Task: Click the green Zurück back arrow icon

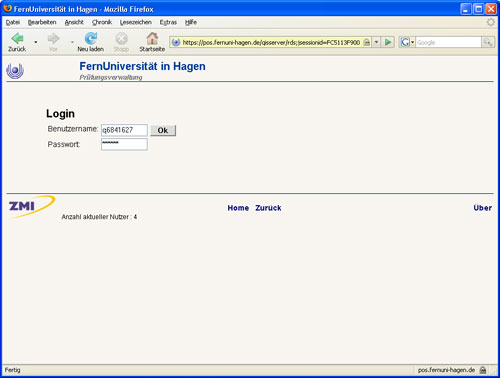Action: [17, 38]
